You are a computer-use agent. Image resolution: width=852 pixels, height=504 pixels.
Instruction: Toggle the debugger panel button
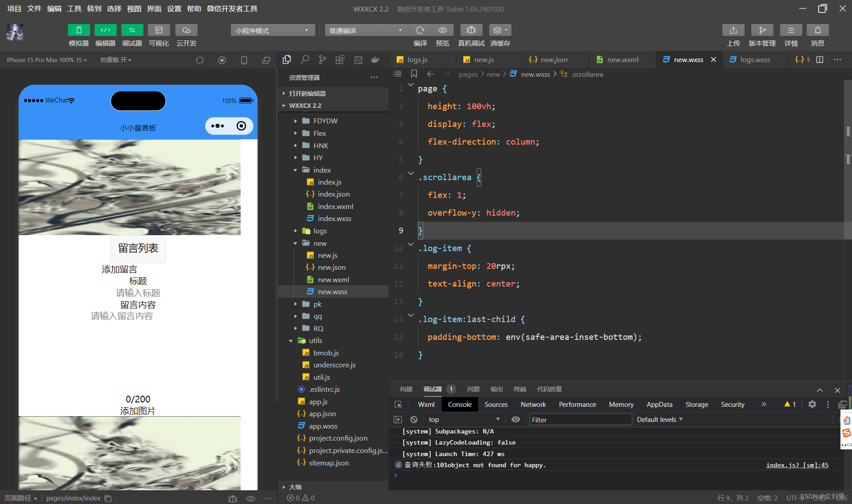tap(132, 30)
